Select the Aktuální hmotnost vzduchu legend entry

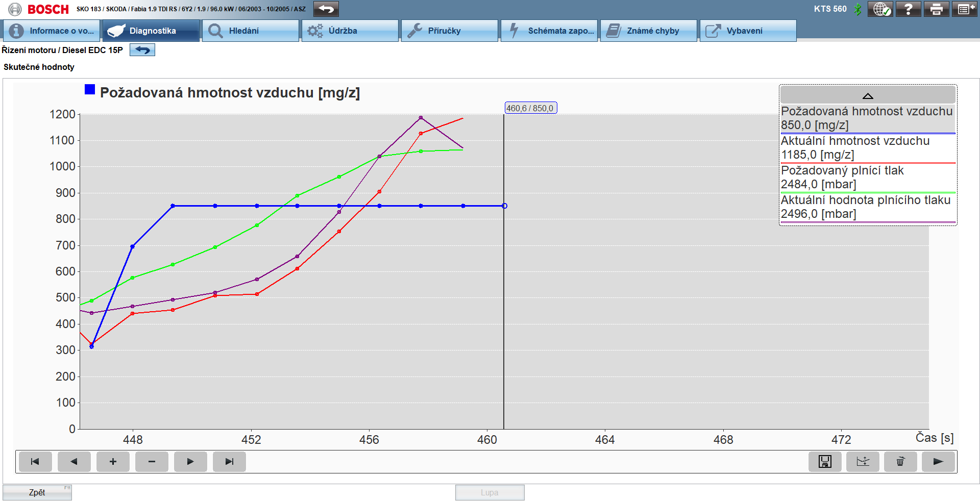click(868, 148)
